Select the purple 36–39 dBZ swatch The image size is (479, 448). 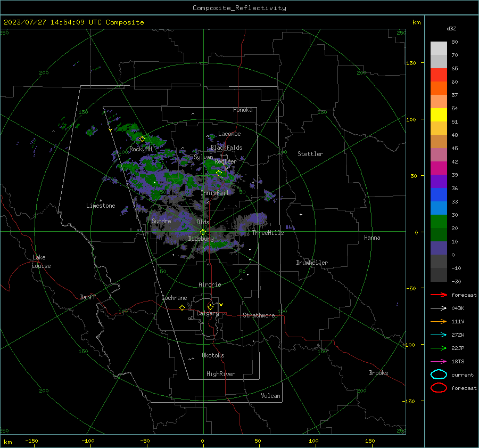pyautogui.click(x=439, y=182)
